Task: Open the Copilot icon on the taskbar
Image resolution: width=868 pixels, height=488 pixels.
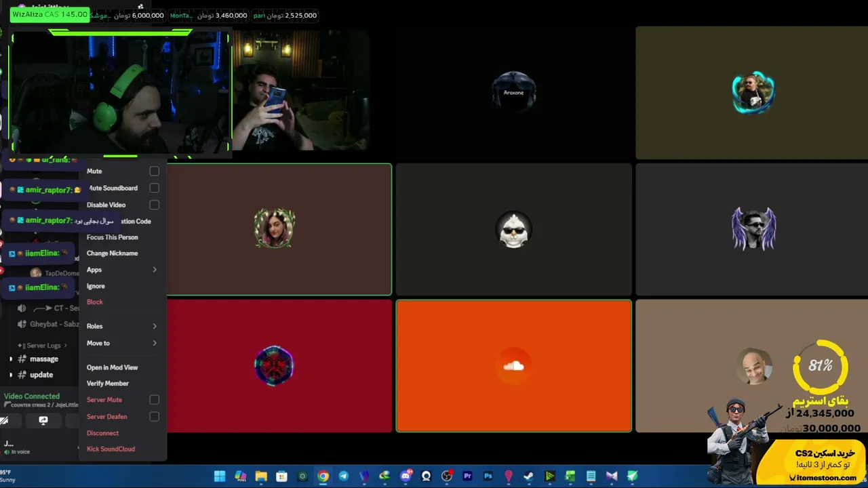Action: click(x=240, y=476)
